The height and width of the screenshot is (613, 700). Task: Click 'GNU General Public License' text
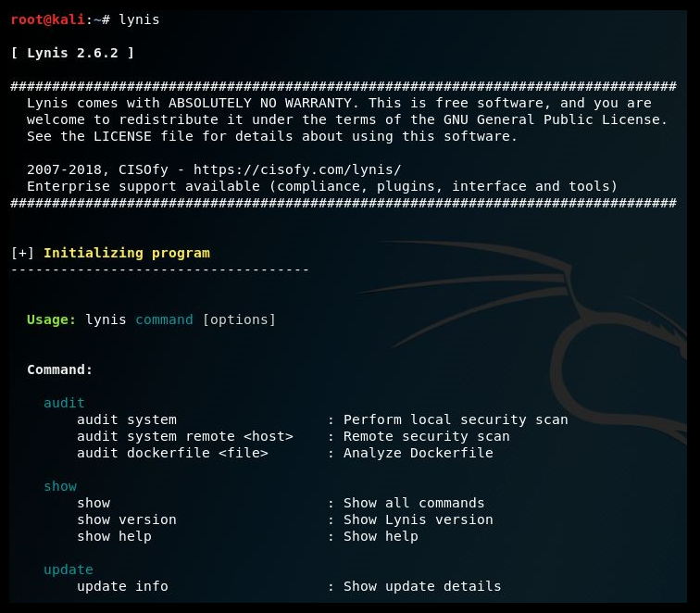tap(552, 119)
